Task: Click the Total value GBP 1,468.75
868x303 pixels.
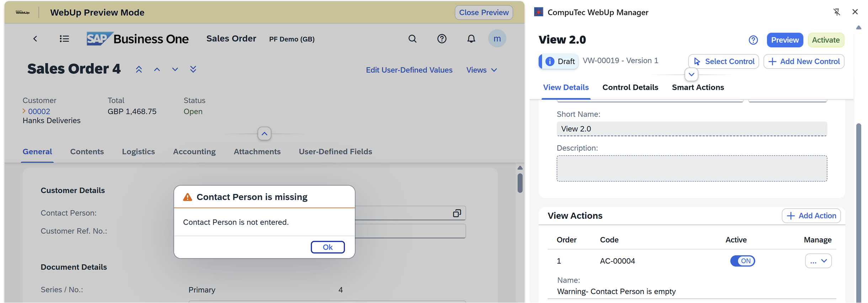Action: 132,112
